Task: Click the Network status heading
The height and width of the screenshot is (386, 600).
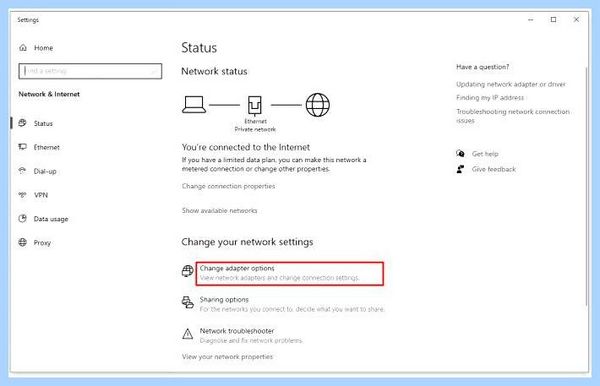Action: coord(214,71)
